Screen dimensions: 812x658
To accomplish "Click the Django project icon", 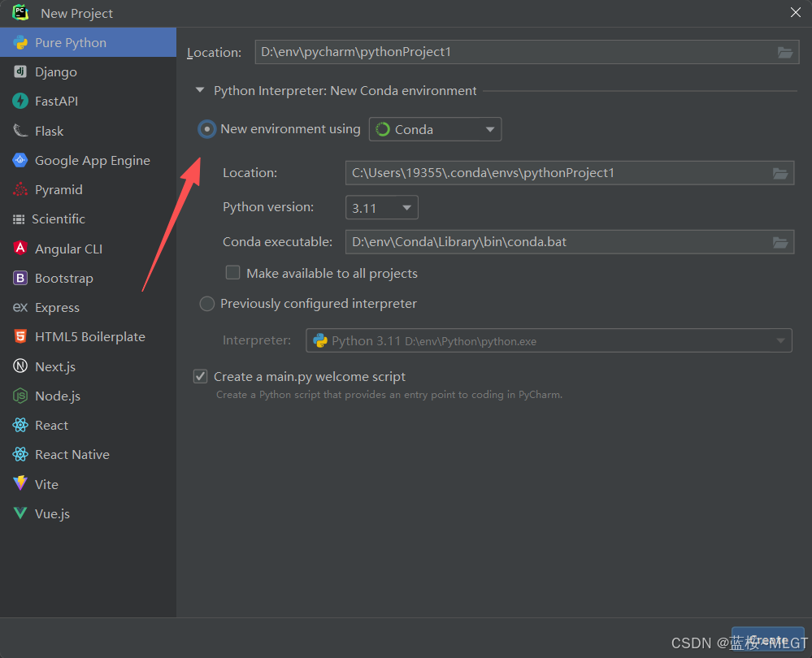I will pos(20,71).
